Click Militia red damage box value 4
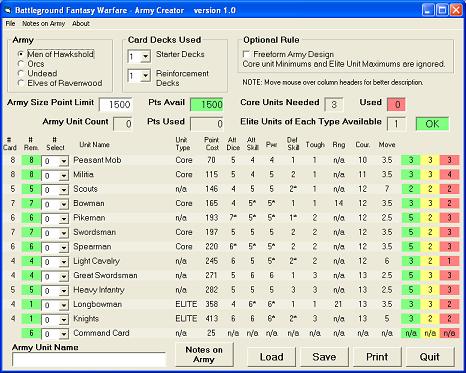 pyautogui.click(x=449, y=174)
